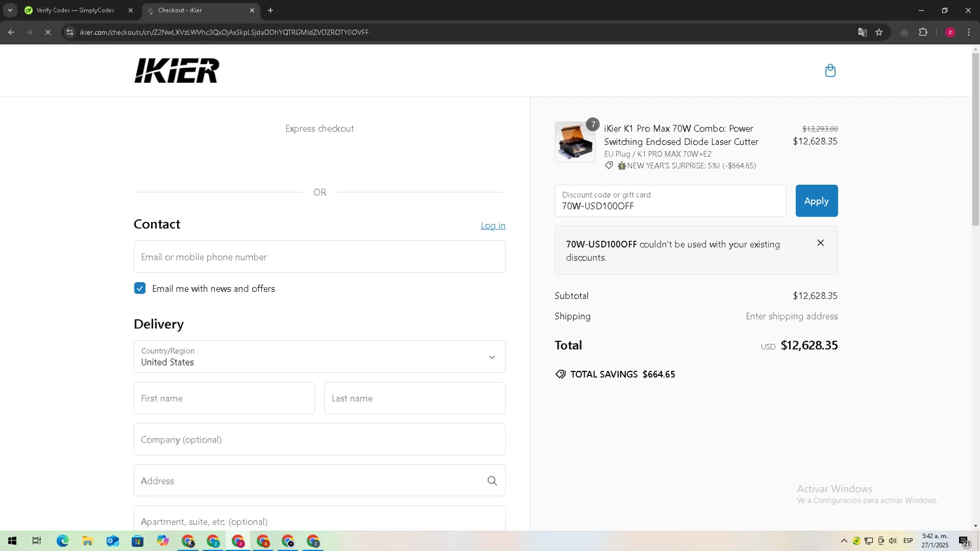
Task: Click the discount code or gift card field
Action: tap(670, 201)
